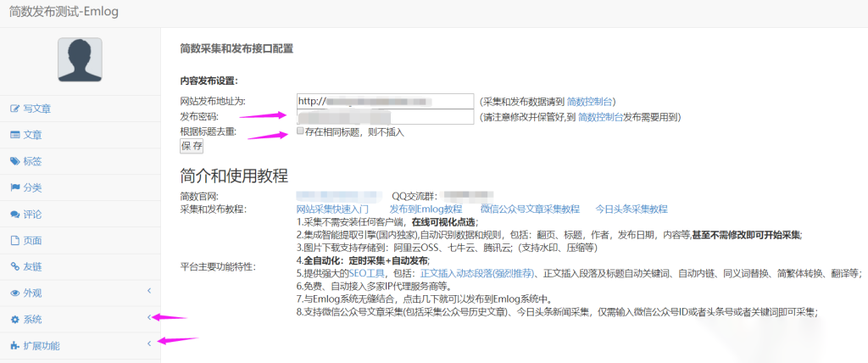
Task: Expand the 扩展功能 menu chevron
Action: [149, 344]
